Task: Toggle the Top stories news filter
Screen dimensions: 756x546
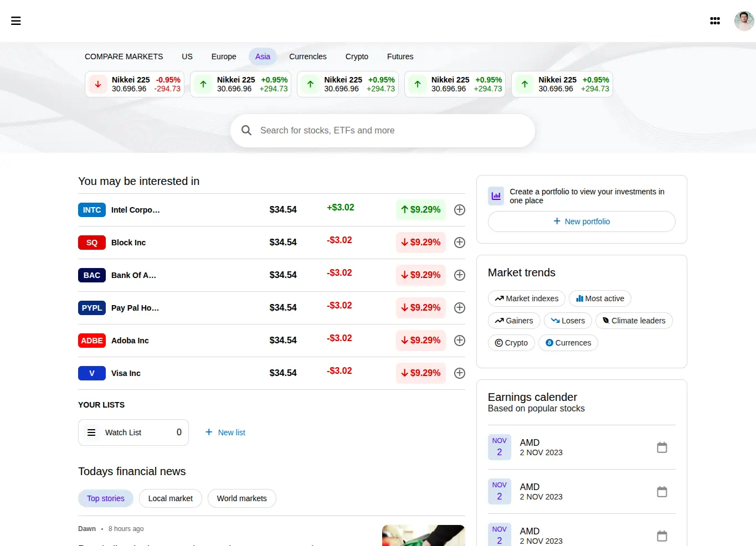Action: pyautogui.click(x=105, y=498)
